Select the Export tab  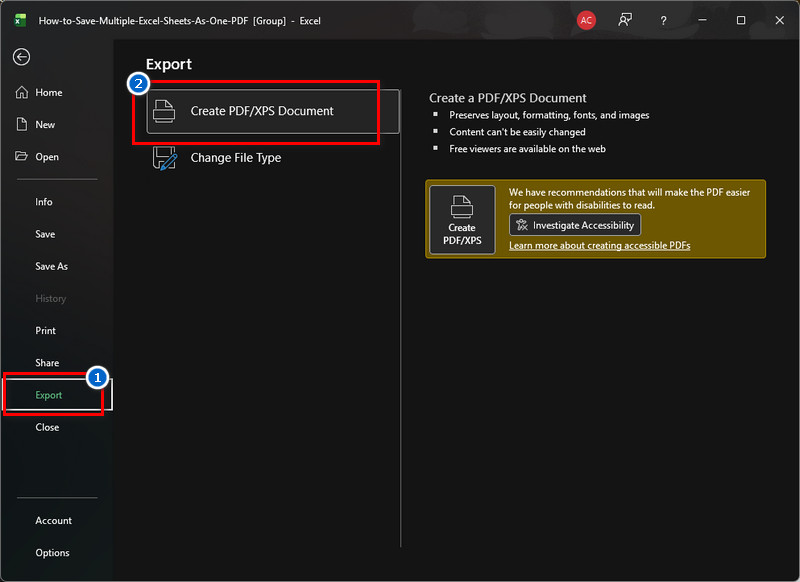pyautogui.click(x=57, y=395)
